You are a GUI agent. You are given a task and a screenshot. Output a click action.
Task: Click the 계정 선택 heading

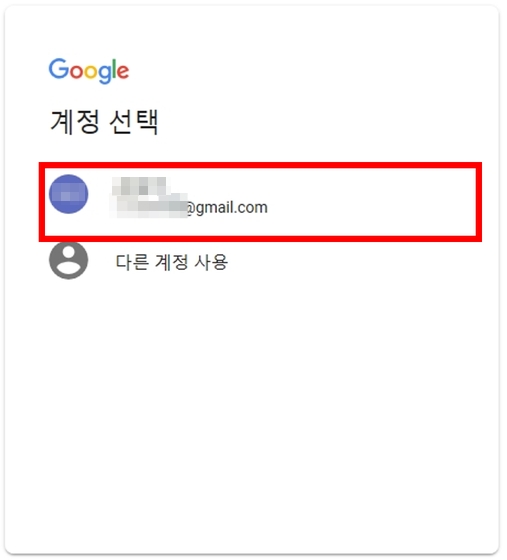pos(104,122)
